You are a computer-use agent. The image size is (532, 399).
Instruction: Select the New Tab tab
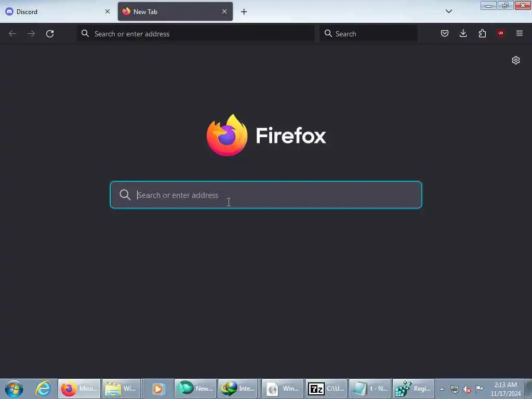click(x=175, y=11)
